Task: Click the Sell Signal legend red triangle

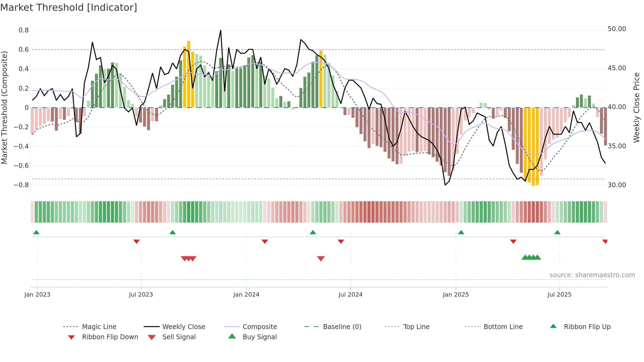Action: [152, 337]
